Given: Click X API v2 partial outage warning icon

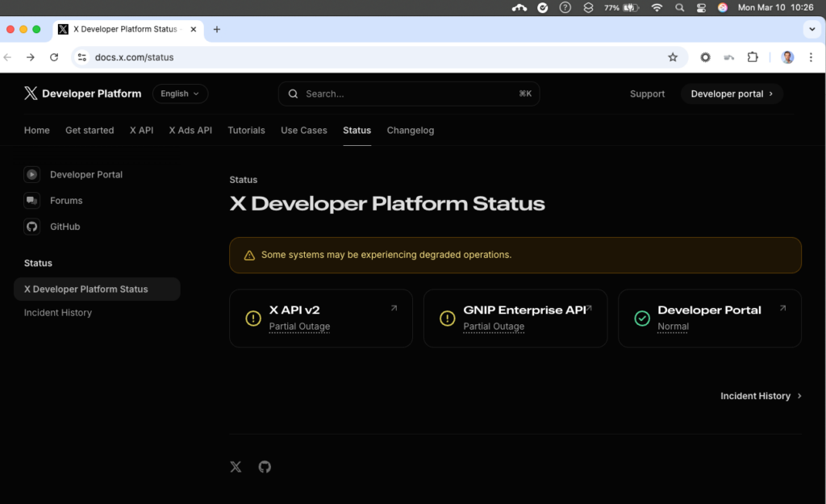Looking at the screenshot, I should (253, 318).
